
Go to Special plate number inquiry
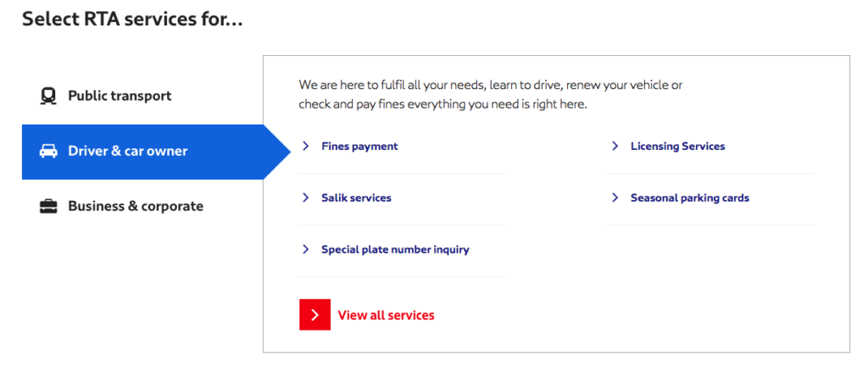[395, 250]
